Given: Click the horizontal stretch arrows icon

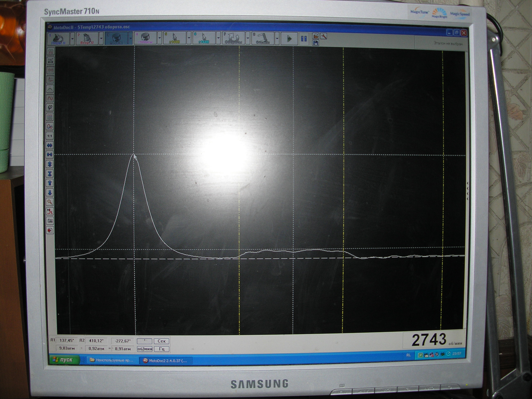Looking at the screenshot, I should tap(50, 145).
